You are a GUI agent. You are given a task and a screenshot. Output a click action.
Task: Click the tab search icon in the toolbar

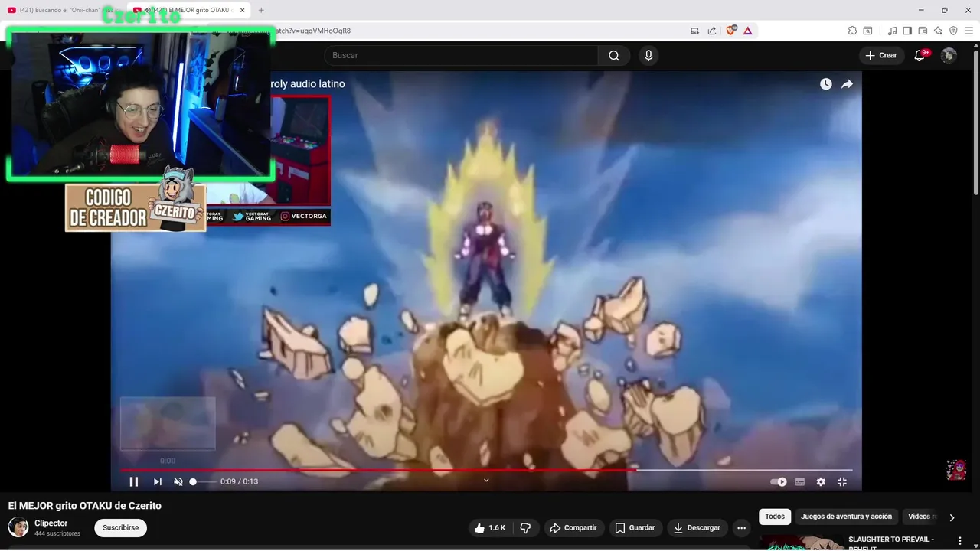pyautogui.click(x=867, y=31)
